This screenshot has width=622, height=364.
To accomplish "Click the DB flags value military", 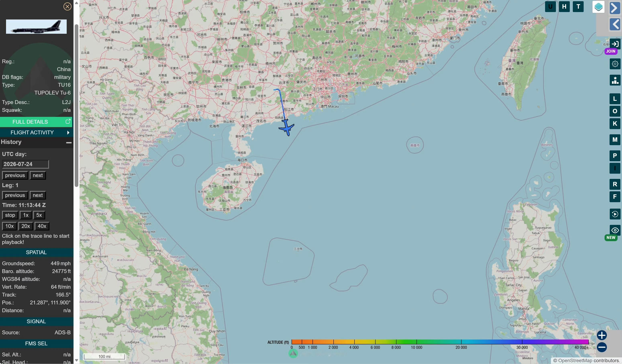I will click(62, 77).
